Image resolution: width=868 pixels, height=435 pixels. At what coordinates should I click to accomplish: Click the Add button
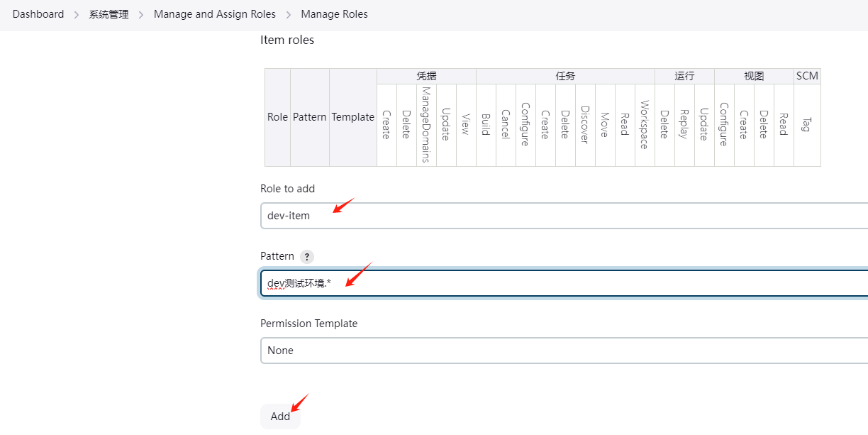click(x=280, y=417)
